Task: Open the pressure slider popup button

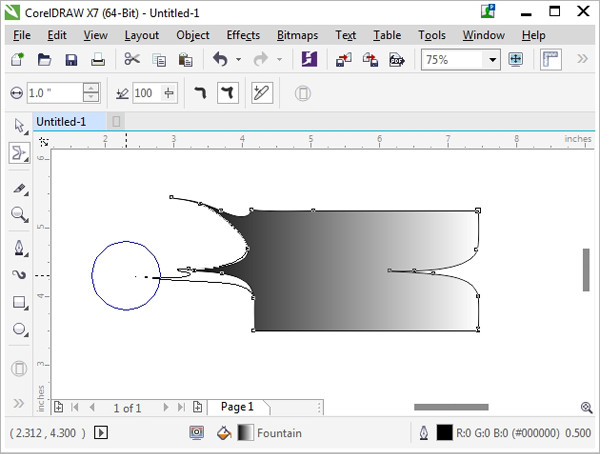Action: click(169, 93)
